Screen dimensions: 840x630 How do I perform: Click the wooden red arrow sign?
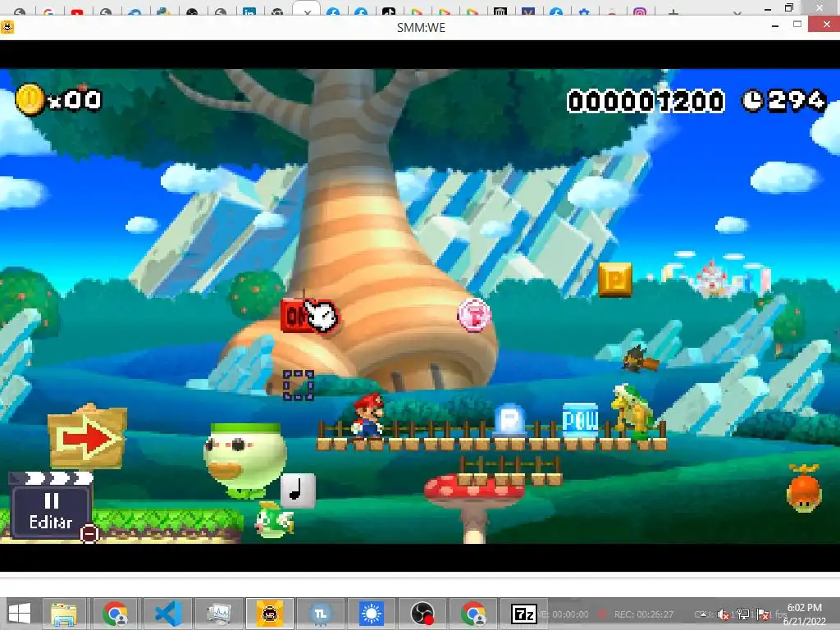coord(87,436)
